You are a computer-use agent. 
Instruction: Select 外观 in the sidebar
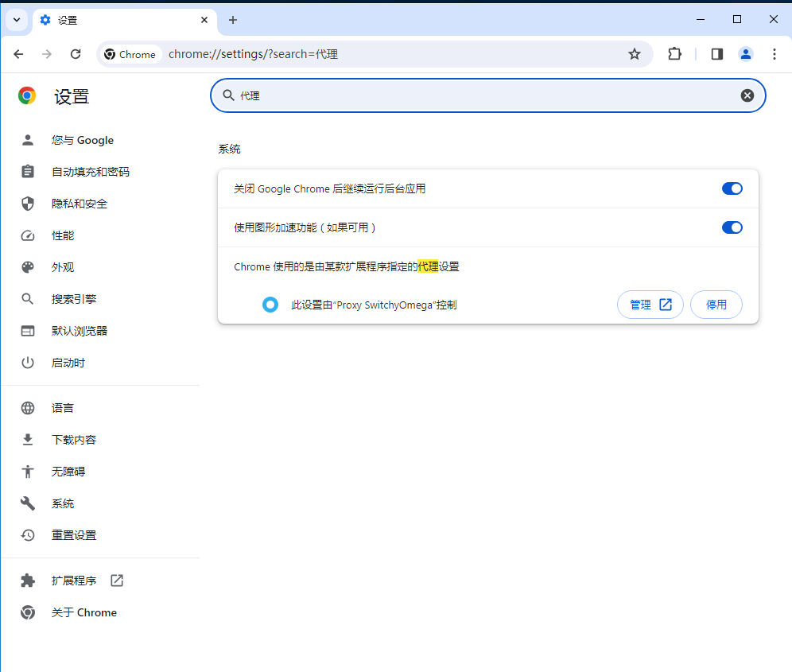coord(63,267)
